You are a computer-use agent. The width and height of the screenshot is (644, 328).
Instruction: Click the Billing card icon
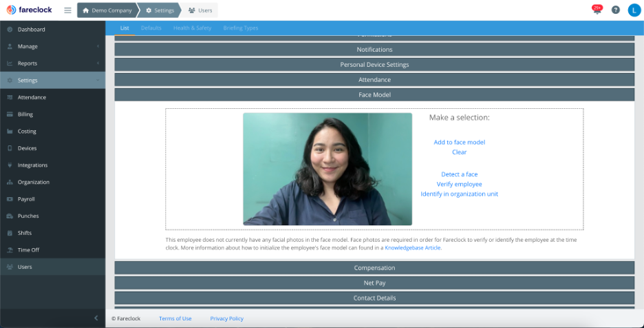(10, 114)
